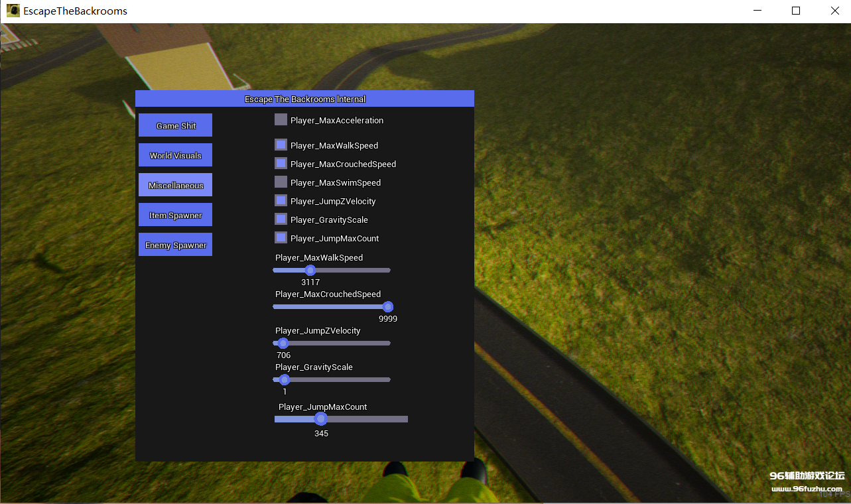This screenshot has width=851, height=504.
Task: Open the Item Spawner tab
Action: pyautogui.click(x=175, y=215)
